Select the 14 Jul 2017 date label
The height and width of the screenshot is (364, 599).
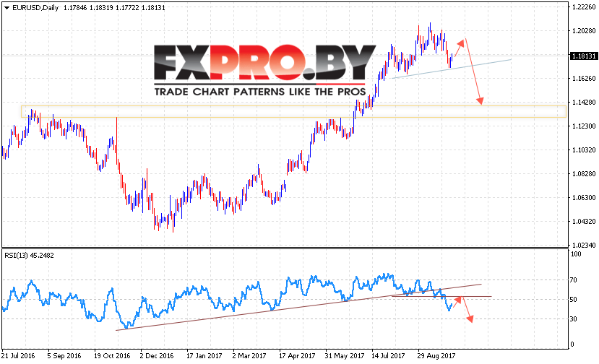(x=388, y=356)
